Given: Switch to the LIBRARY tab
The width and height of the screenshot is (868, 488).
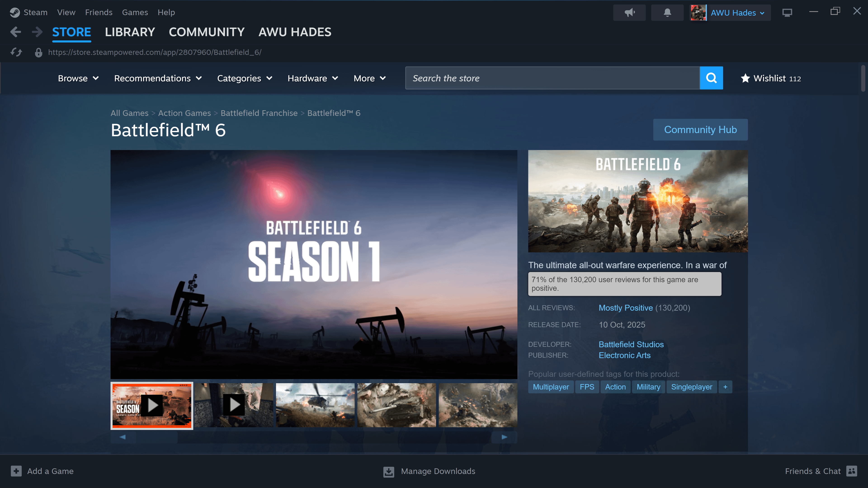Looking at the screenshot, I should click(130, 32).
